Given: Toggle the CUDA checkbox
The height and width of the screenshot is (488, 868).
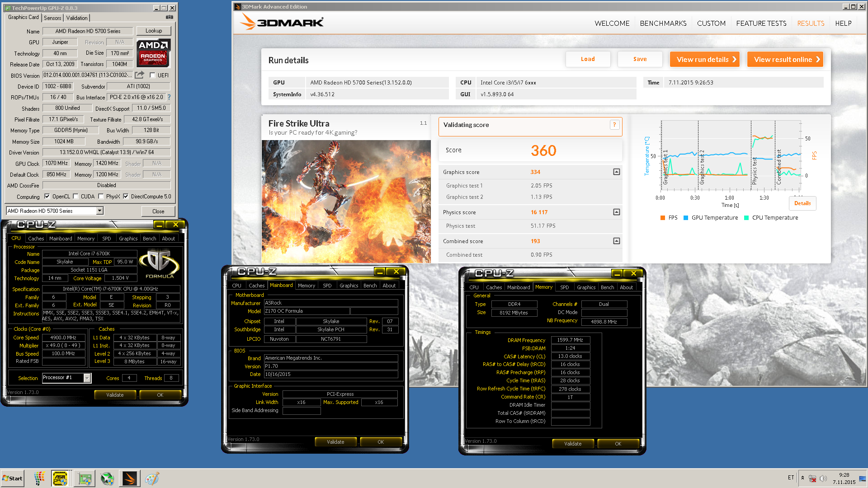Looking at the screenshot, I should click(76, 197).
